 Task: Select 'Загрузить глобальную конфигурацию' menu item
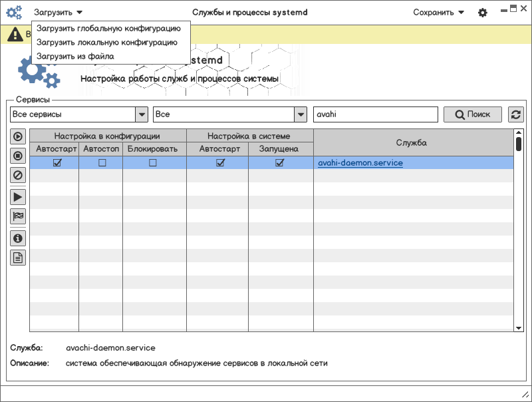tap(108, 29)
